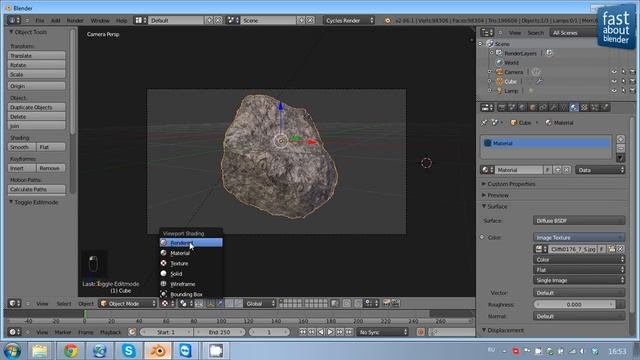640x360 pixels.
Task: Click Duplicate Objects button
Action: [x=36, y=107]
